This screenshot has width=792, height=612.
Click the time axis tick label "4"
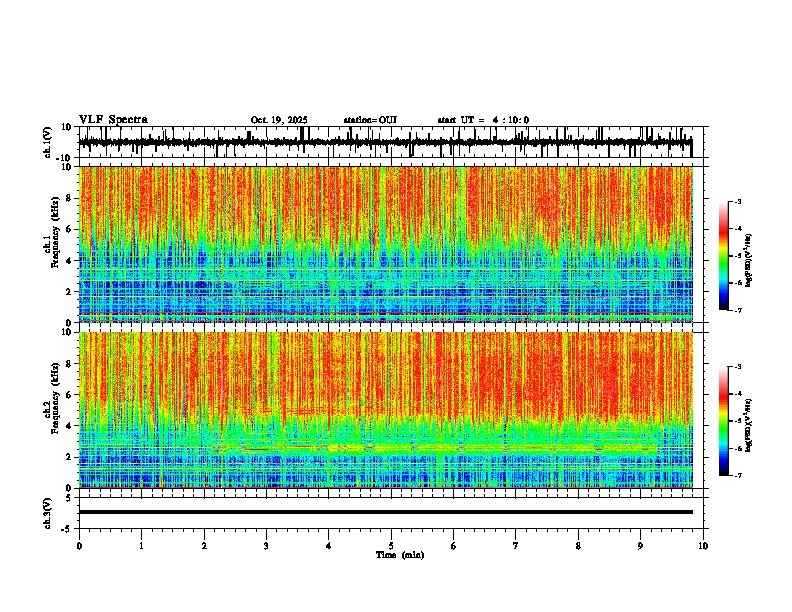328,546
